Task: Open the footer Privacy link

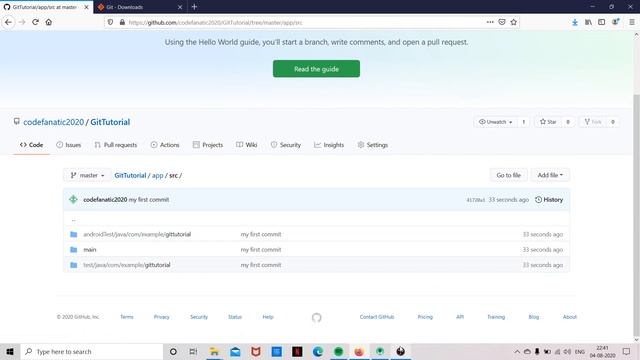Action: click(x=162, y=317)
